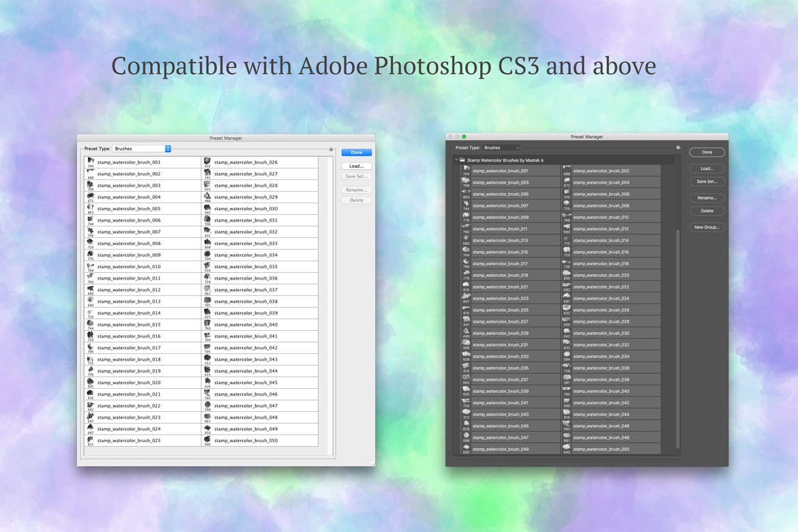
Task: Select the stamp_watercolor_brush_026 thumbnail in light panel
Action: (x=207, y=162)
